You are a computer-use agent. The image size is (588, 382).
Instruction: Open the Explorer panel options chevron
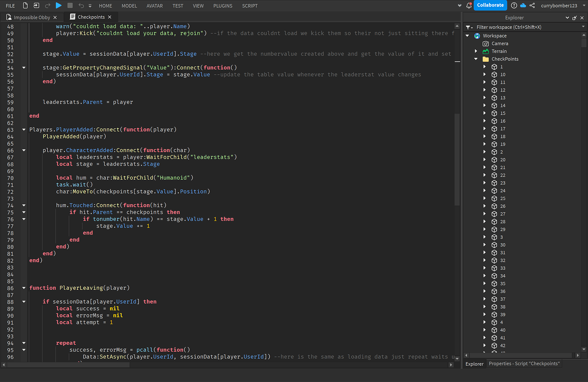(567, 18)
